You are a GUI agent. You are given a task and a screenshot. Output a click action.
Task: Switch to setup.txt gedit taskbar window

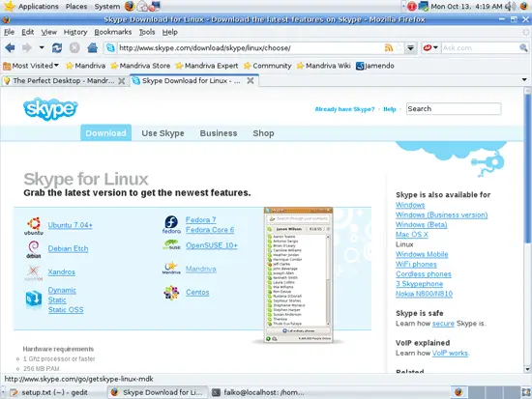(x=54, y=392)
